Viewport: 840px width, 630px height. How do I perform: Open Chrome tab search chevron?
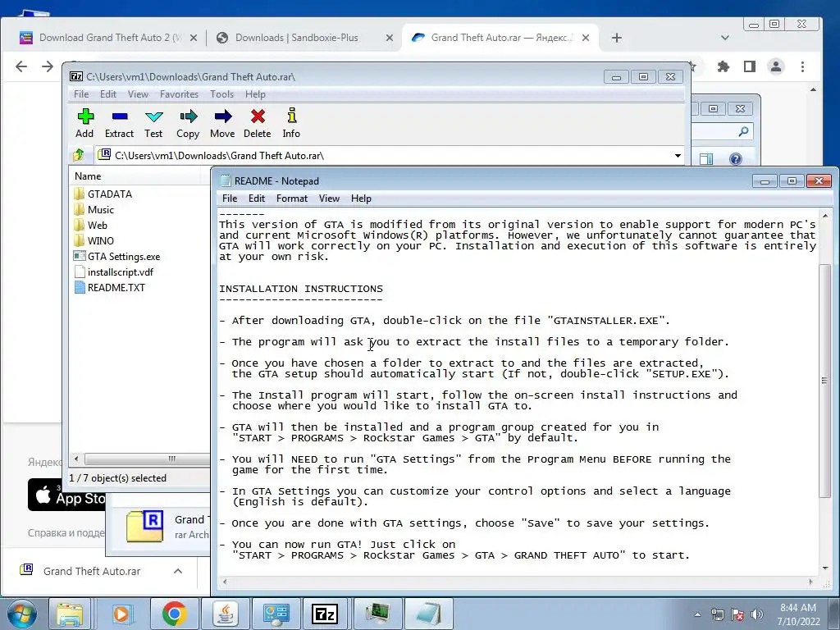tap(725, 38)
